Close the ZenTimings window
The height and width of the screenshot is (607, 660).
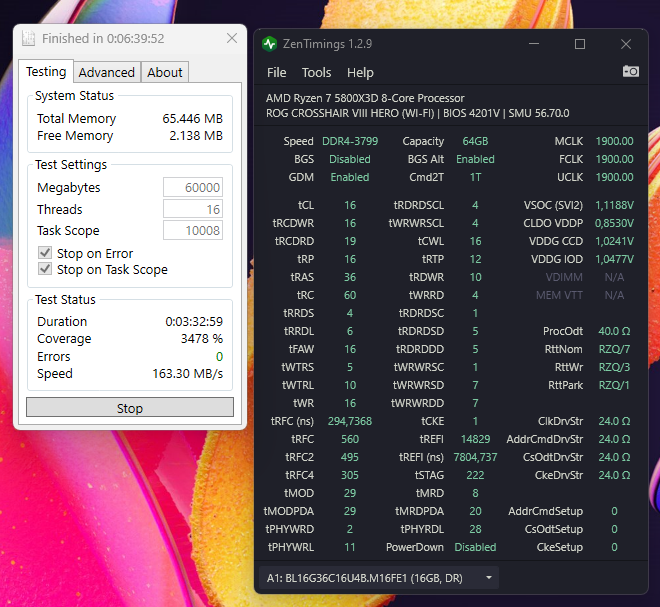(626, 44)
